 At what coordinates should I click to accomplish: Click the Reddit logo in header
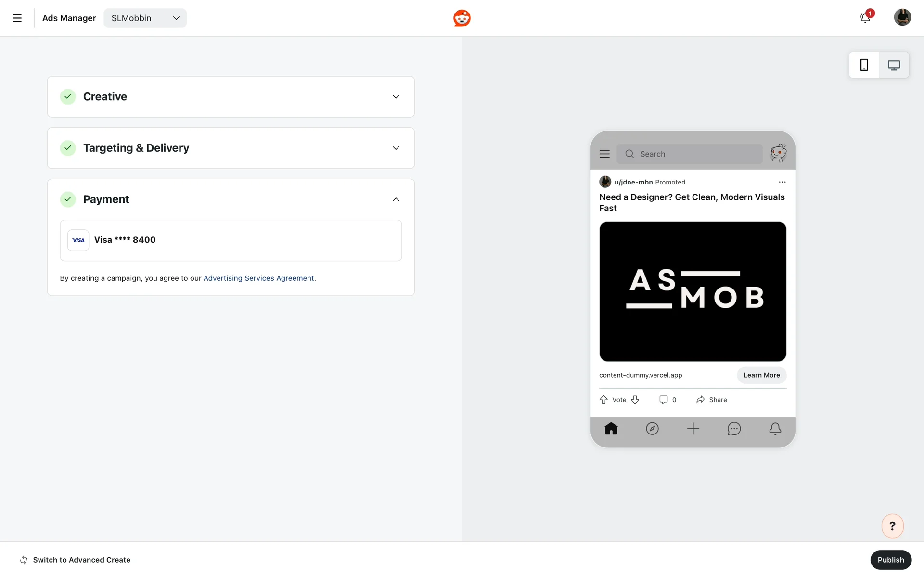pyautogui.click(x=462, y=18)
